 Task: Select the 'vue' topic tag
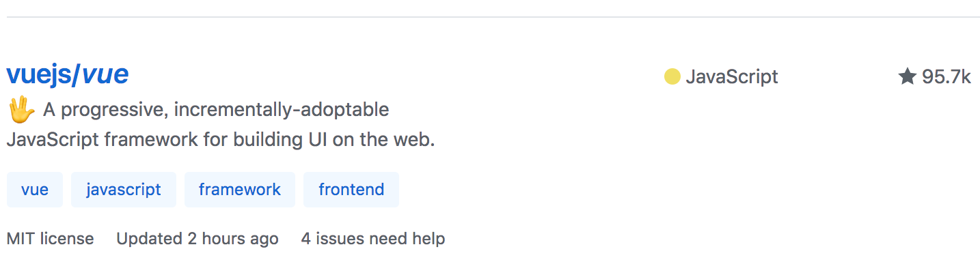pos(35,190)
